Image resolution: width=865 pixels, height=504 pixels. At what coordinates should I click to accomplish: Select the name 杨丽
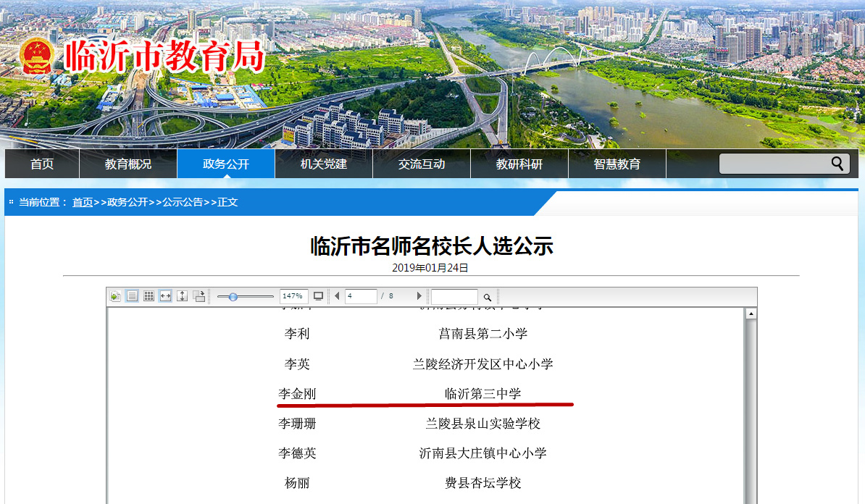pos(297,483)
